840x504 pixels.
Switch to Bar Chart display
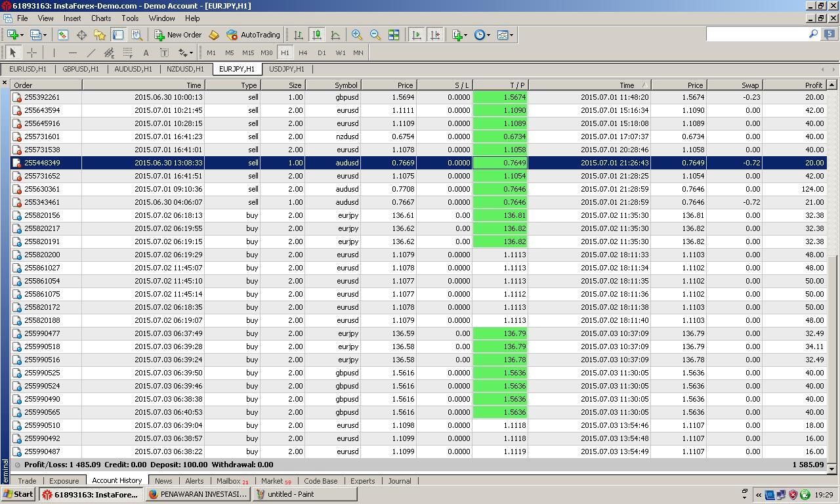pyautogui.click(x=299, y=35)
